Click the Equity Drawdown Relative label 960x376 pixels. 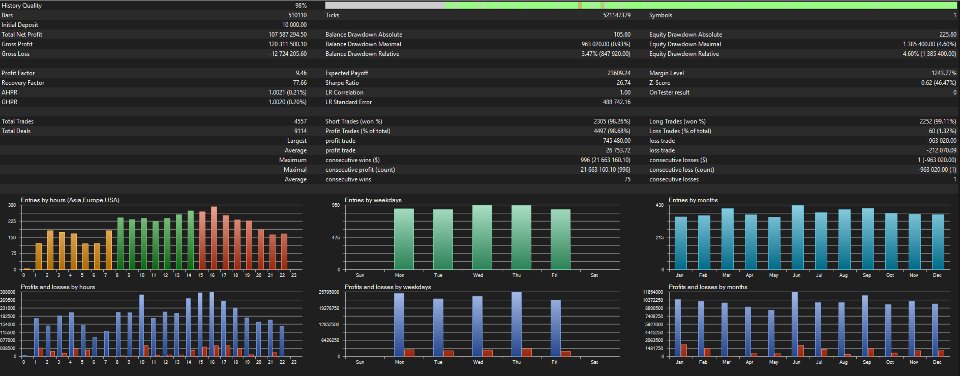tap(684, 54)
